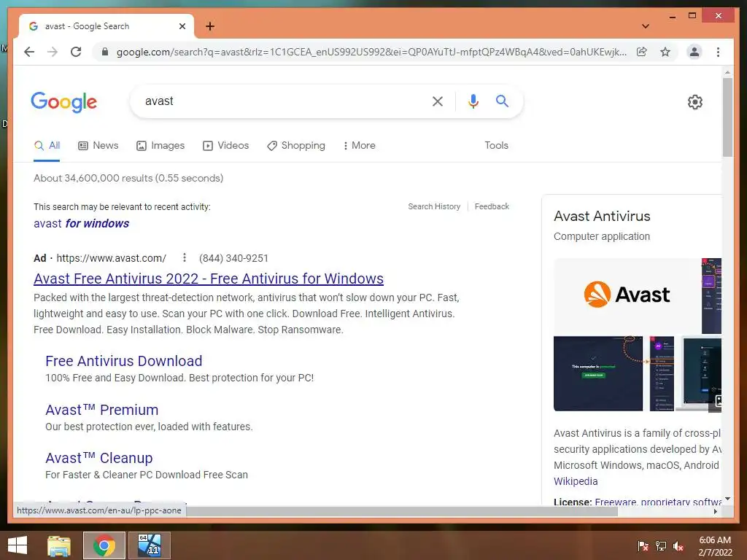
Task: Open Chrome's three-dot menu
Action: pyautogui.click(x=718, y=52)
